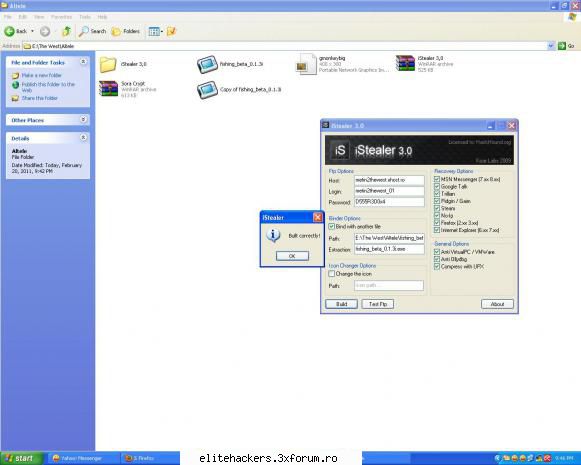Viewport: 581px width, 465px height.
Task: Collapse the File and Folder Tasks panel
Action: tap(83, 62)
